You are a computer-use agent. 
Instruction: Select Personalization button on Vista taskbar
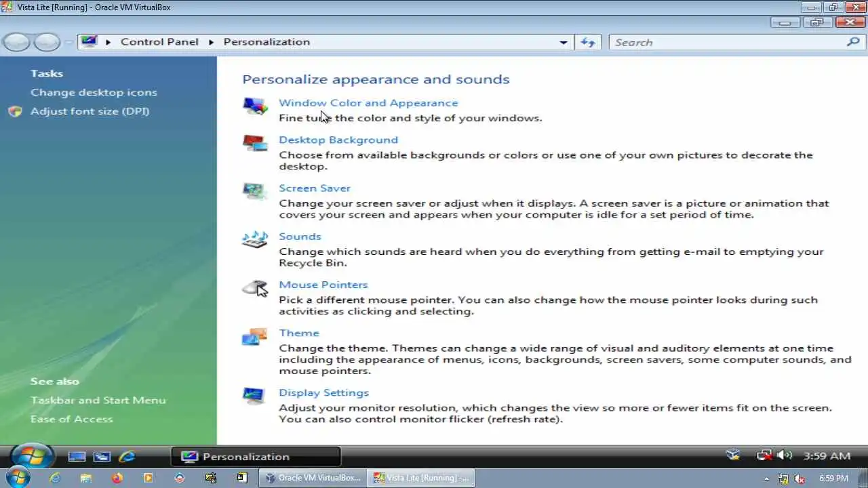pos(256,457)
